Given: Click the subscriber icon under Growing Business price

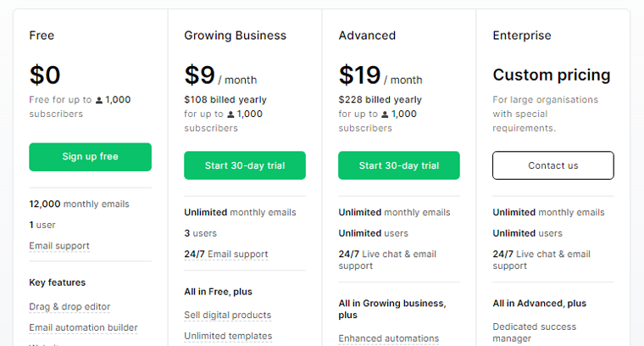Looking at the screenshot, I should tap(230, 114).
